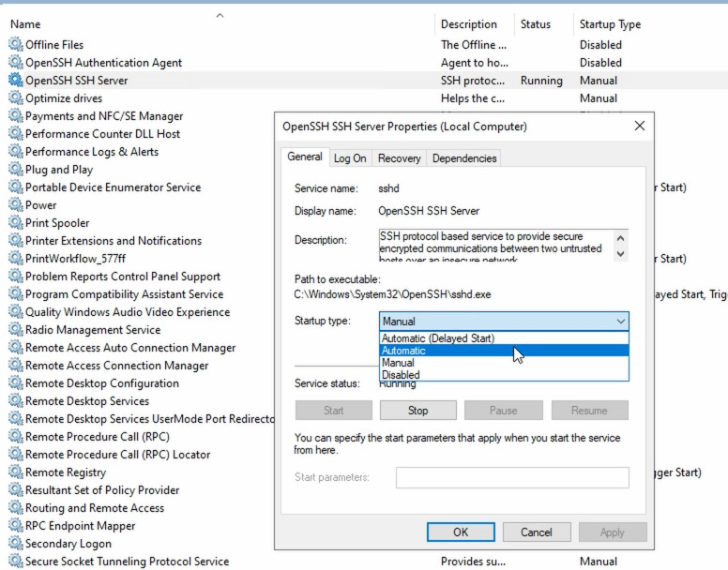
Task: Click the gear icon beside Remote Procedure Call (RPC) Locator
Action: point(15,455)
